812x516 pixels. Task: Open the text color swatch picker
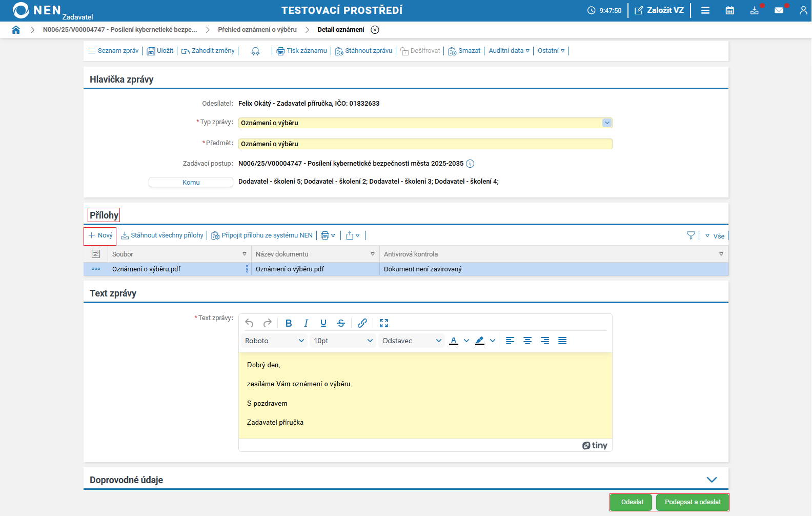[466, 341]
